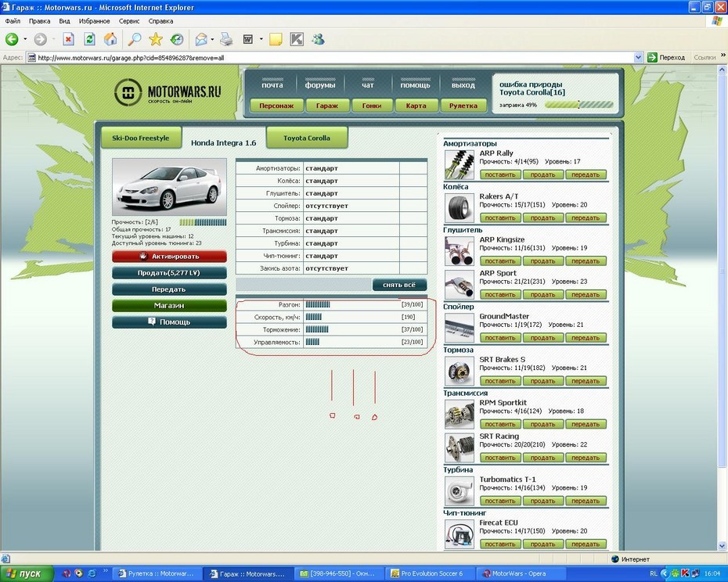Switch to the Ski-Doo Freestyle tab

click(x=141, y=138)
